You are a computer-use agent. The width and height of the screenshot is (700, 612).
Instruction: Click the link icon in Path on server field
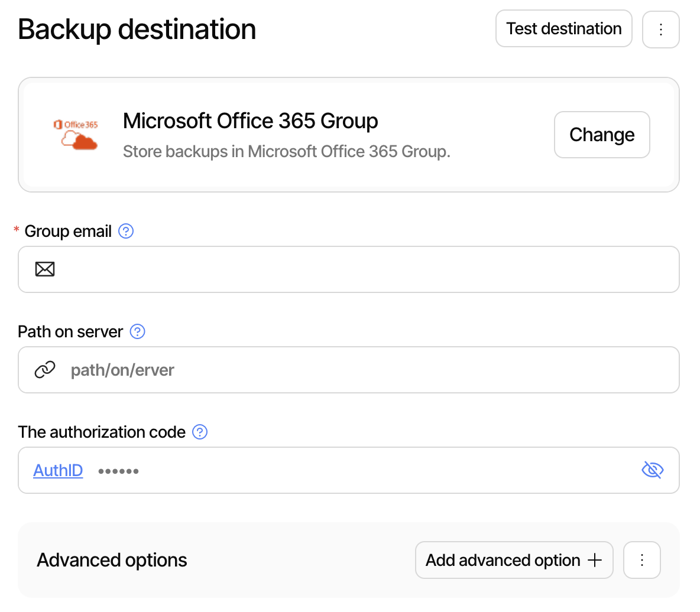click(x=45, y=370)
